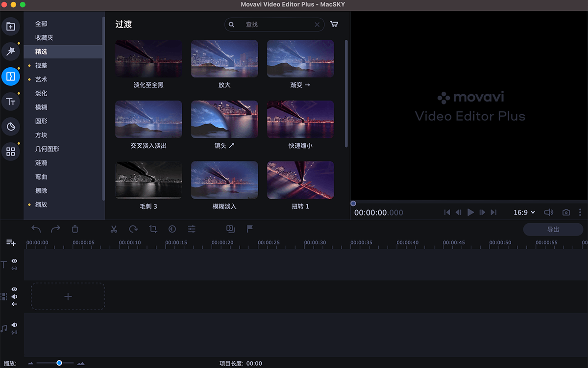
Task: Select the 收藏夹 category
Action: (44, 37)
